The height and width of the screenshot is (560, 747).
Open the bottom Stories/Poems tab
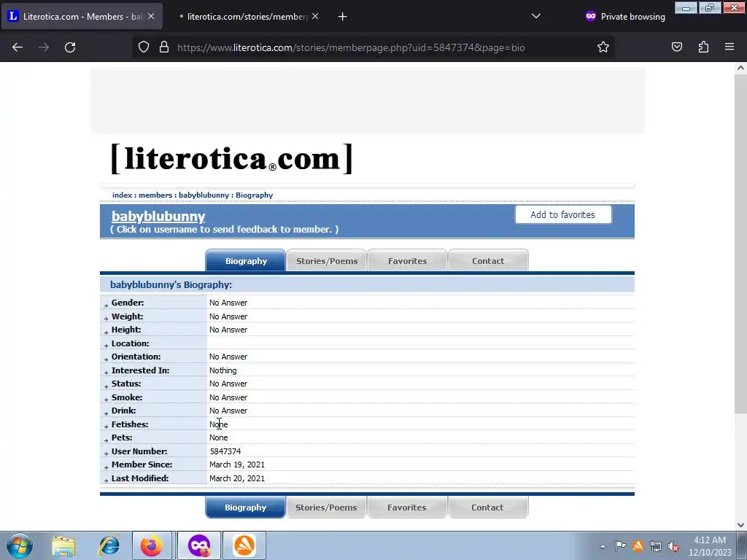tap(326, 507)
